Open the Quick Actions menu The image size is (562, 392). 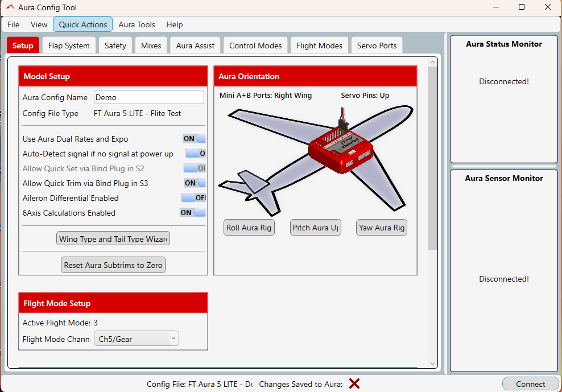tap(82, 24)
